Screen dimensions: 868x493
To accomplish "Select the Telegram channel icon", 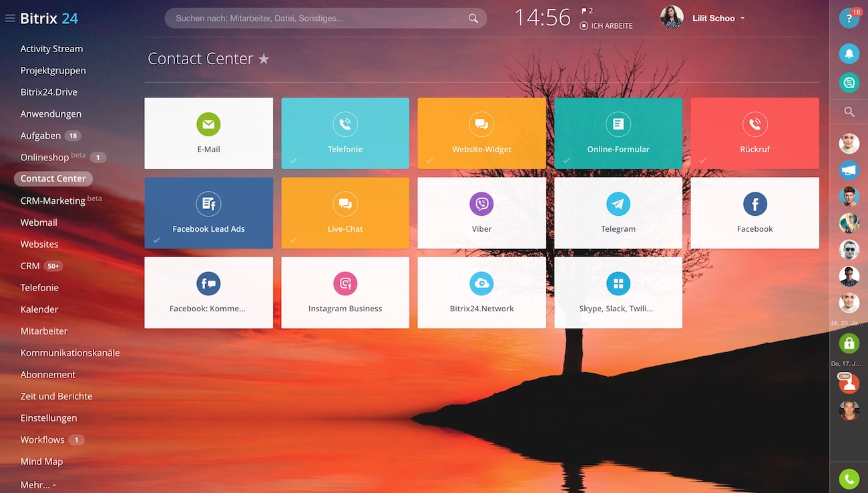I will [x=618, y=204].
